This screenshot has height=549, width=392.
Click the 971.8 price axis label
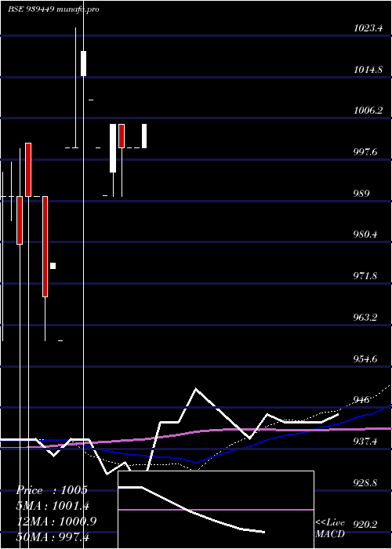[365, 276]
